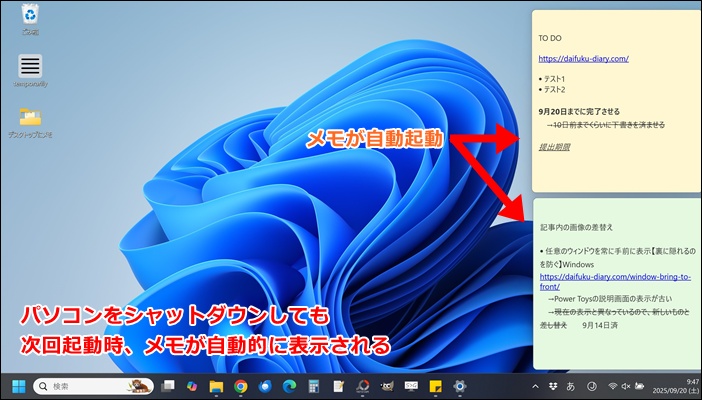Open the Windows Start button

point(19,386)
